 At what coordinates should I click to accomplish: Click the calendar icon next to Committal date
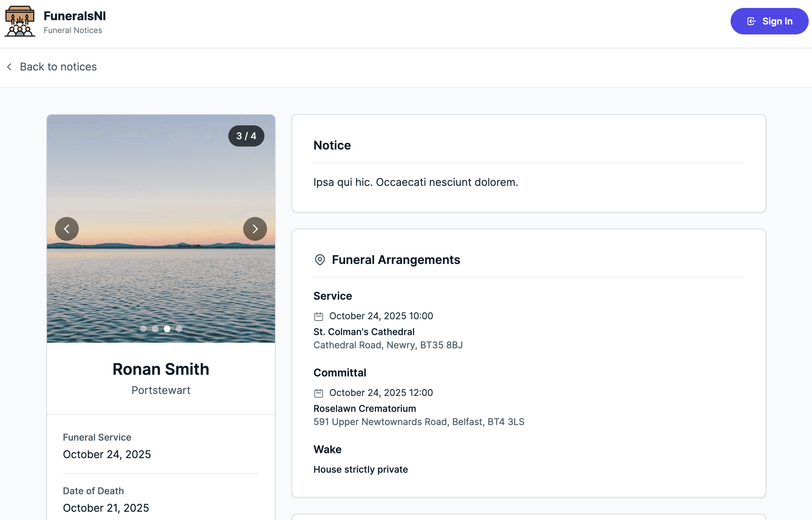[319, 393]
